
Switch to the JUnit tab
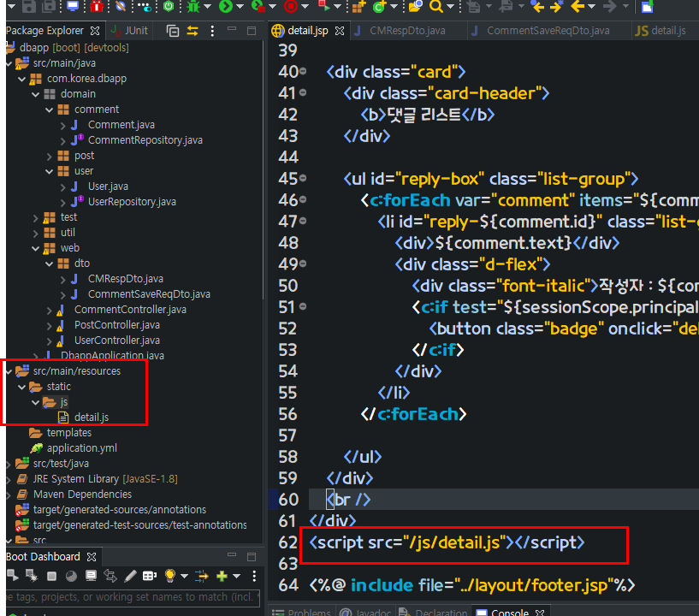point(130,30)
